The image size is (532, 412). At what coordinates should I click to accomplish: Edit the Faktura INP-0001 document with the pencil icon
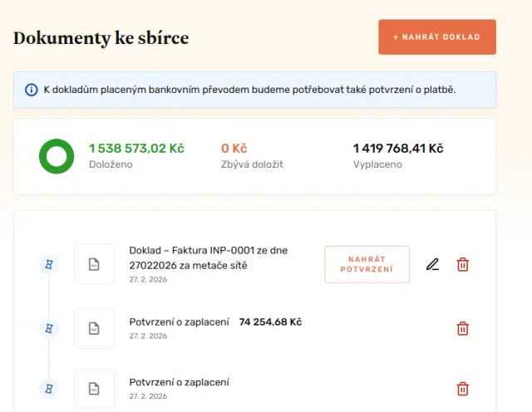(432, 265)
